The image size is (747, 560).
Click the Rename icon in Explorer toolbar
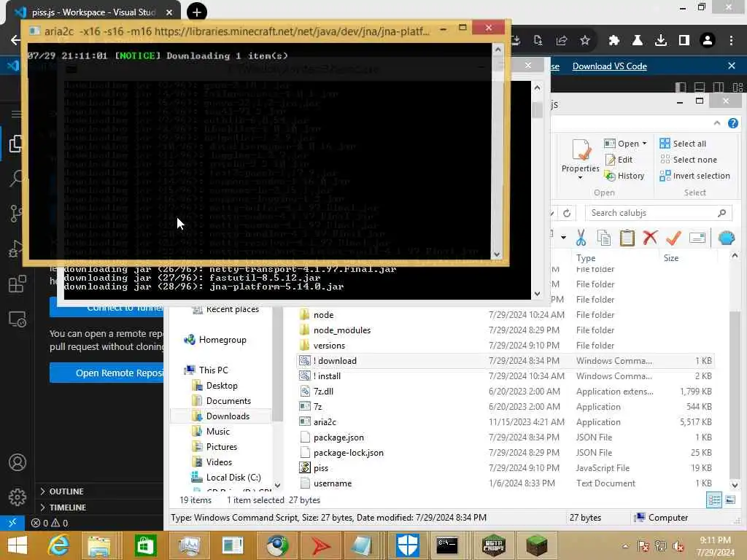coord(697,237)
